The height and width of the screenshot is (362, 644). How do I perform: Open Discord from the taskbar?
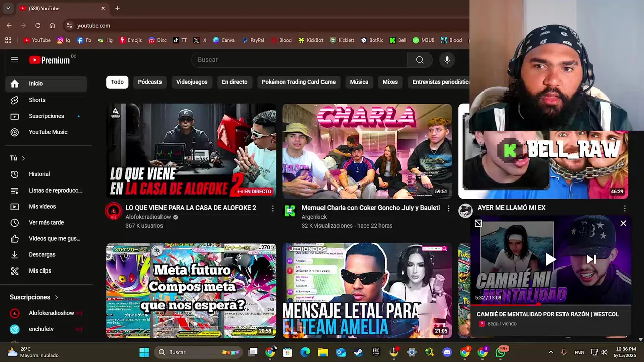pyautogui.click(x=447, y=352)
